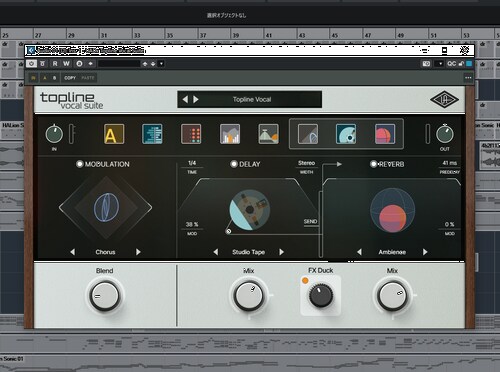Click the IN input gain knob
The height and width of the screenshot is (372, 500).
coord(54,134)
